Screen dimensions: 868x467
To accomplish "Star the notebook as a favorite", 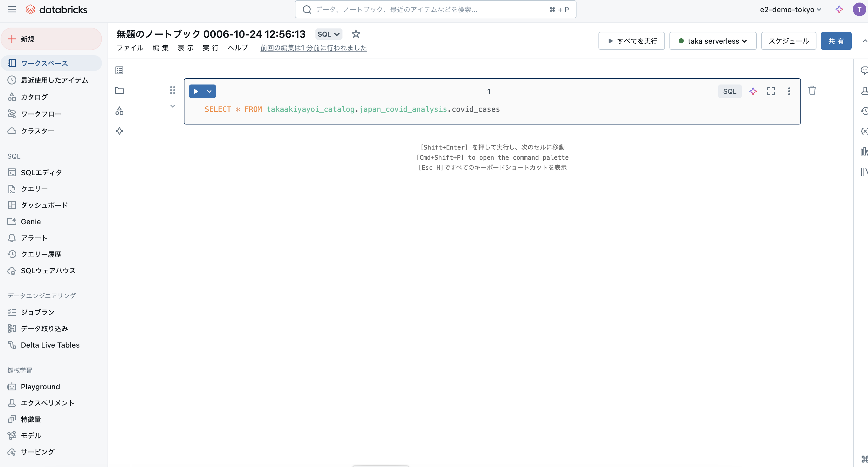I will 356,34.
